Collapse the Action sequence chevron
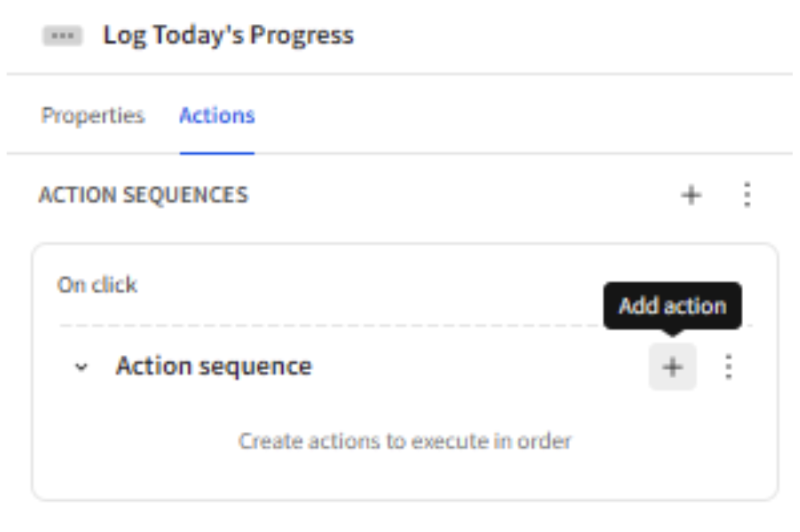This screenshot has width=800, height=532. [x=81, y=367]
